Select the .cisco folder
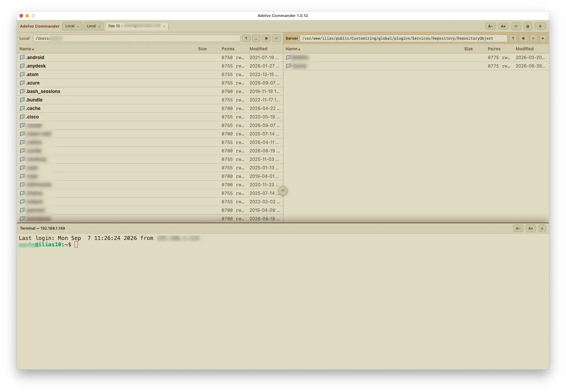Screen dimensions: 566x392 [x=150, y=117]
